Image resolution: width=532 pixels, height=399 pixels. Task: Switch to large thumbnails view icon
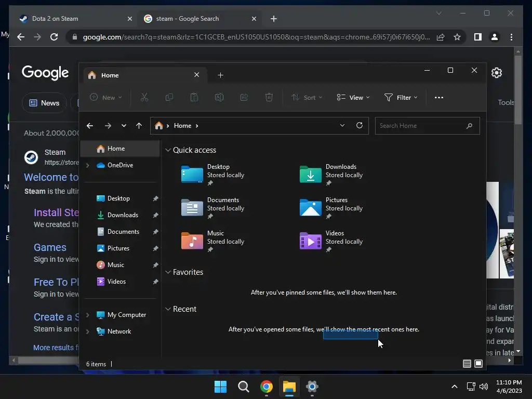pyautogui.click(x=478, y=364)
